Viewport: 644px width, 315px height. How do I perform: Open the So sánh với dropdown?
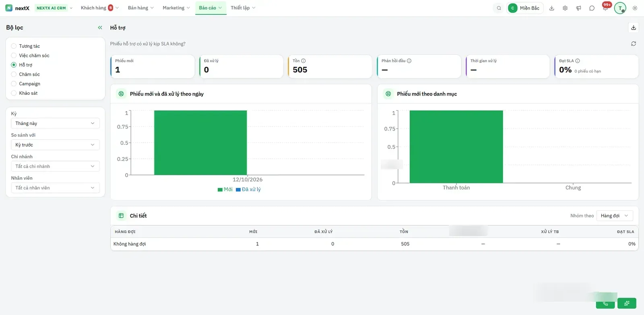point(55,145)
